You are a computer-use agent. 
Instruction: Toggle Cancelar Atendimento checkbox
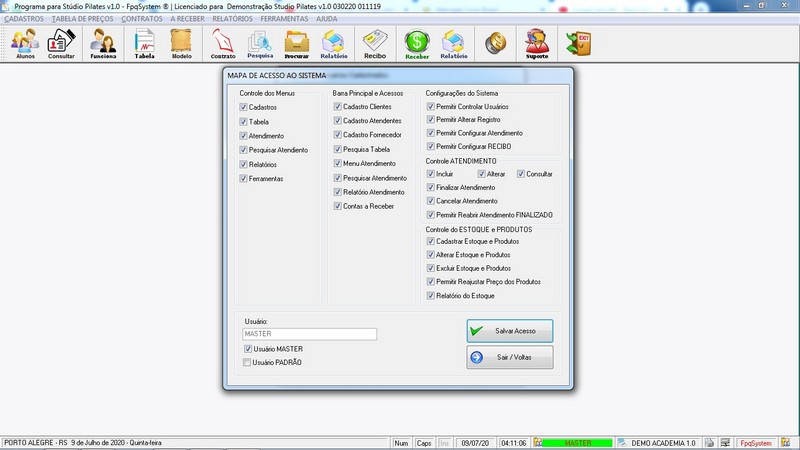(431, 201)
